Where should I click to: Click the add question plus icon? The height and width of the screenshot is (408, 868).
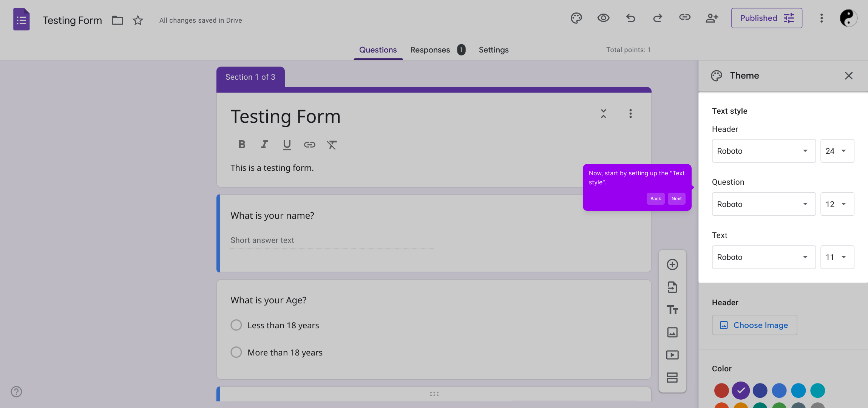click(x=672, y=264)
